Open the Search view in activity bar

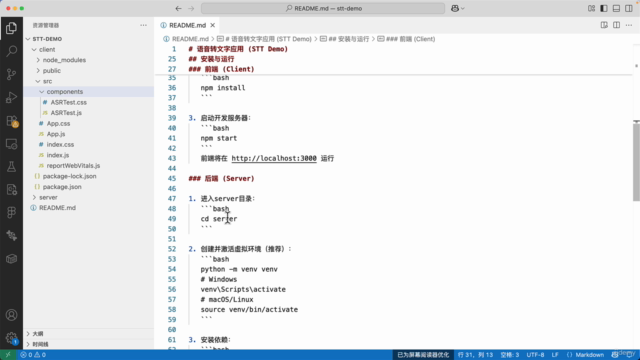click(x=11, y=51)
